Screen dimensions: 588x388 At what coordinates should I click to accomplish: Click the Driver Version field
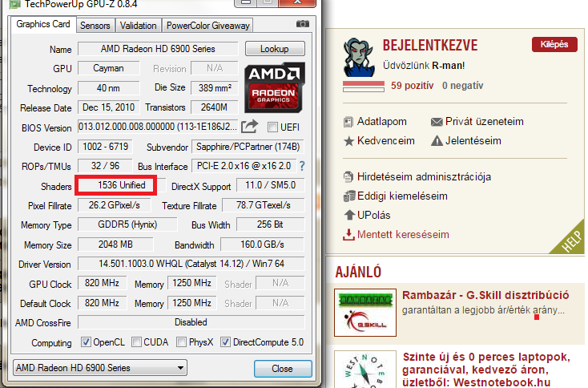(x=191, y=264)
